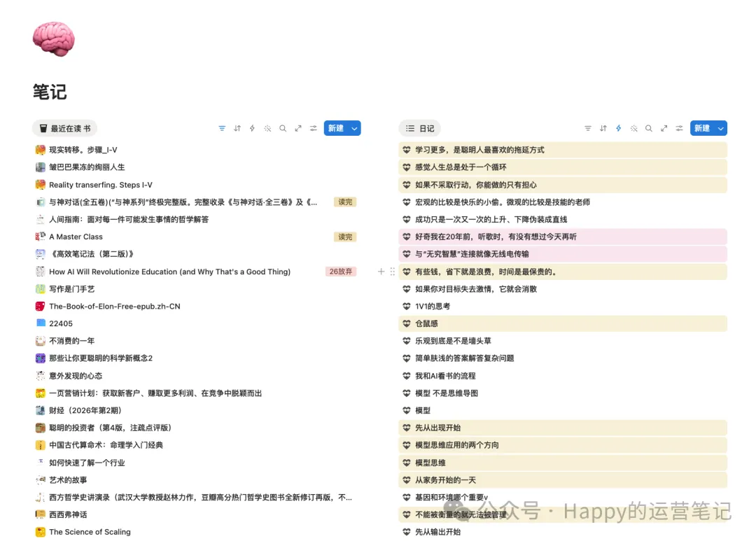The height and width of the screenshot is (541, 756).
Task: Click 新建 button in the 日记 database
Action: [701, 129]
